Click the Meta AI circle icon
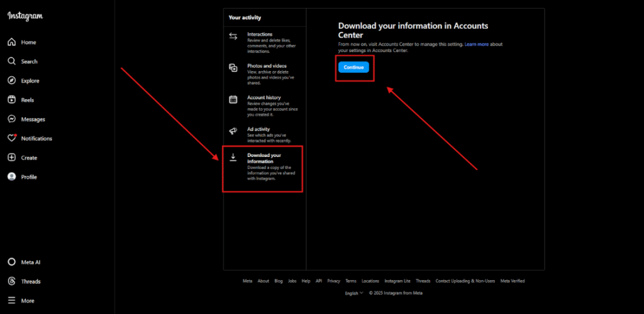The width and height of the screenshot is (644, 314). (x=12, y=263)
